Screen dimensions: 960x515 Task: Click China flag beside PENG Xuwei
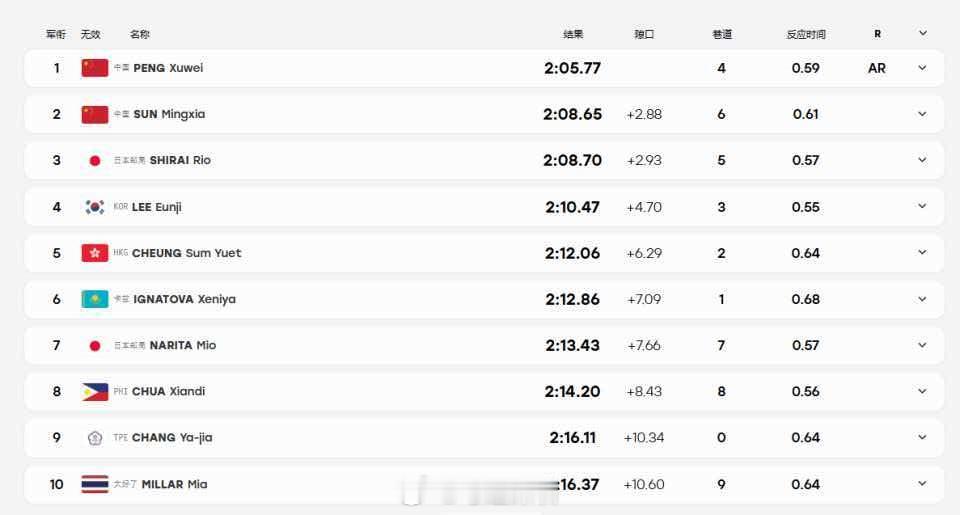click(95, 68)
